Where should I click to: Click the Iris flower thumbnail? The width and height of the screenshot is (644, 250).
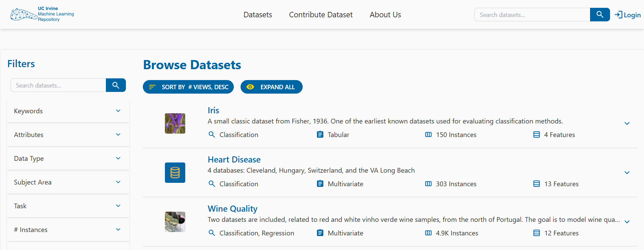(175, 123)
